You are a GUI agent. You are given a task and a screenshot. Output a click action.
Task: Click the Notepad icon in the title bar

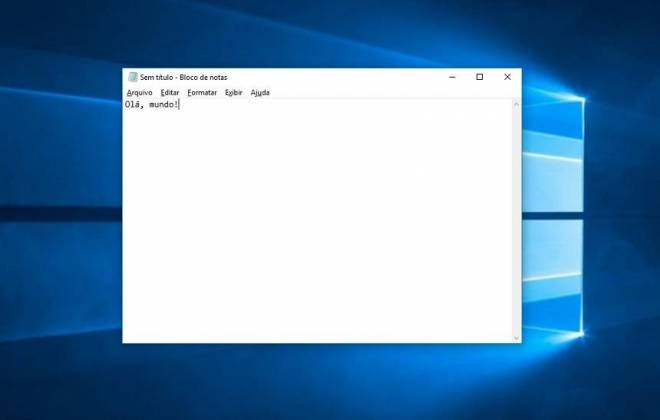coord(133,77)
